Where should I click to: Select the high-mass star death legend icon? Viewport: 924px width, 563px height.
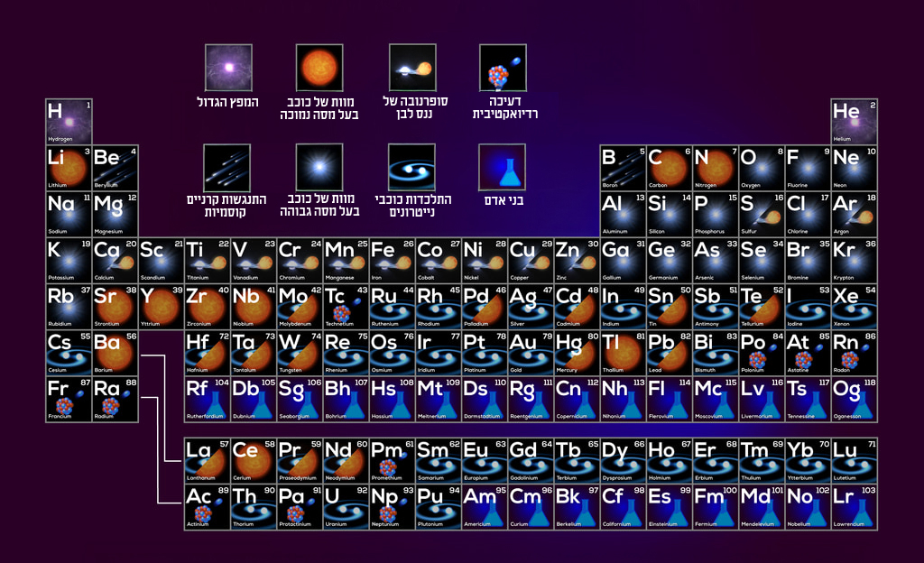(319, 167)
